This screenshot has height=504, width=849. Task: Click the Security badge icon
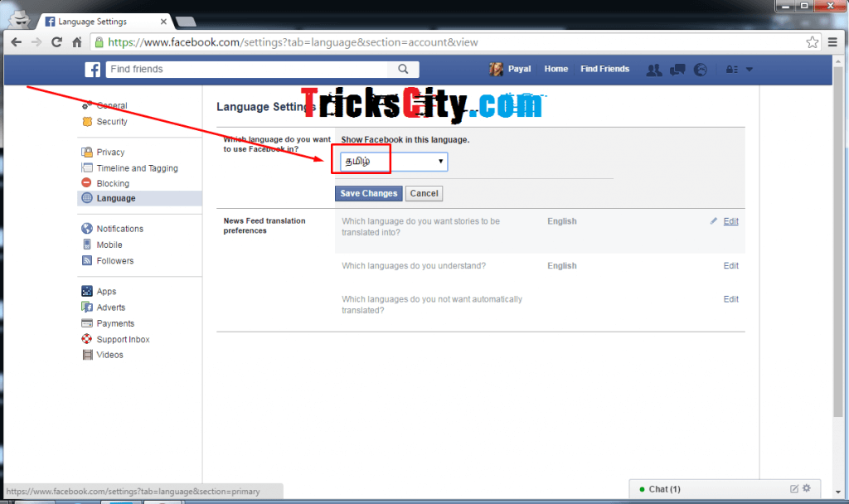(86, 121)
